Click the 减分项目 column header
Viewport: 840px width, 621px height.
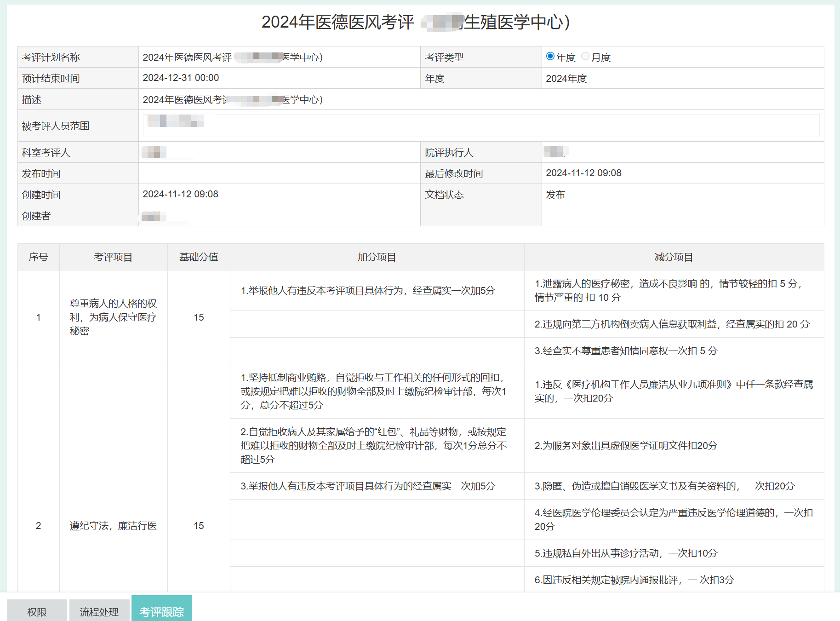(674, 257)
